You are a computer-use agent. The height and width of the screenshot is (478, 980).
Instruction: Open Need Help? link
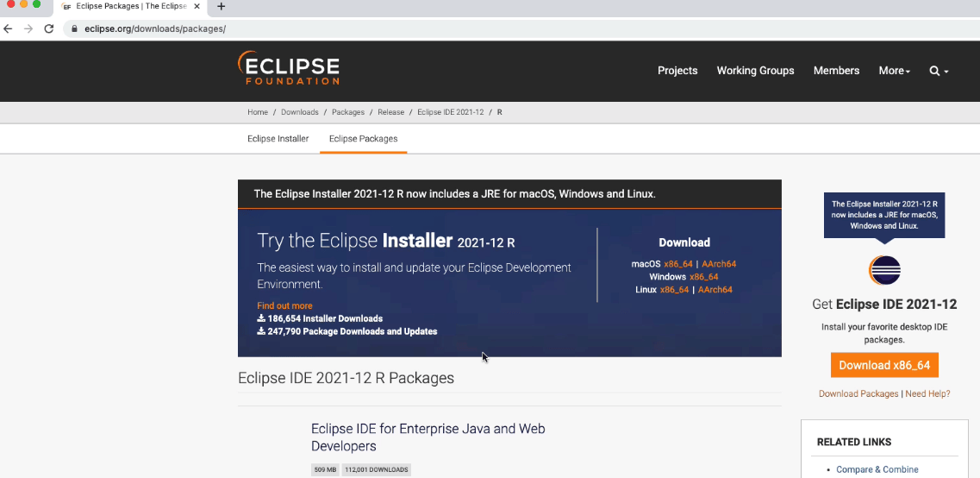tap(927, 393)
